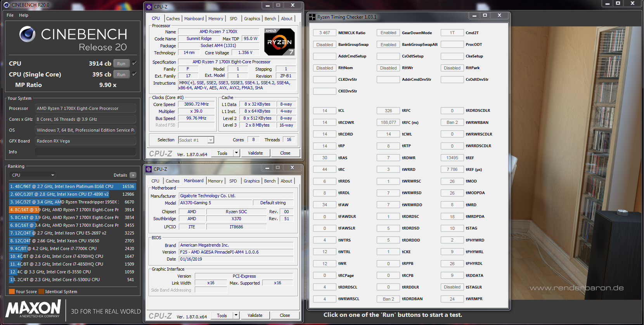This screenshot has height=325, width=644.
Task: Open the Socket #1 selection dropdown
Action: (x=196, y=140)
